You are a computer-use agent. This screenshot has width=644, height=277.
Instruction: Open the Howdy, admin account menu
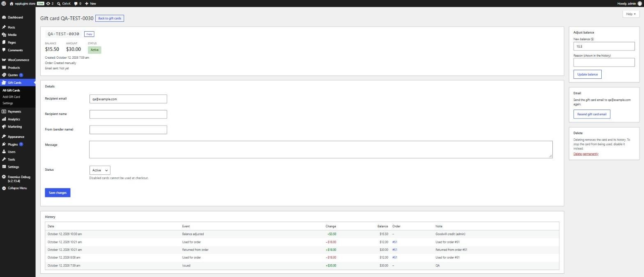tap(629, 3)
